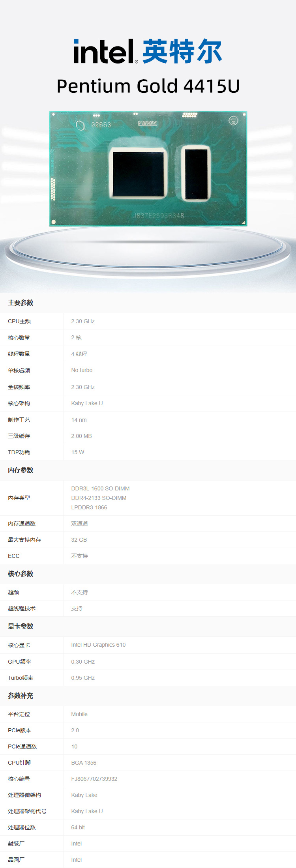The height and width of the screenshot is (868, 296).
Task: Select the LPDDR3-1866 entry
Action: tap(89, 507)
